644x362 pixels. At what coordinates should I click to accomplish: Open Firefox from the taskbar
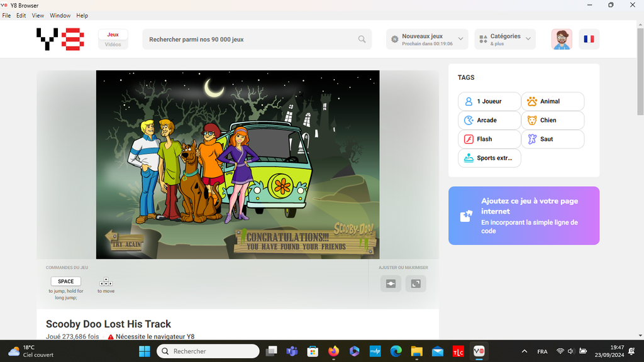click(x=333, y=351)
